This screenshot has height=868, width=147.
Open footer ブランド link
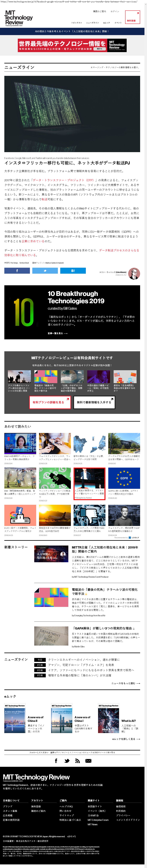(x=8, y=806)
